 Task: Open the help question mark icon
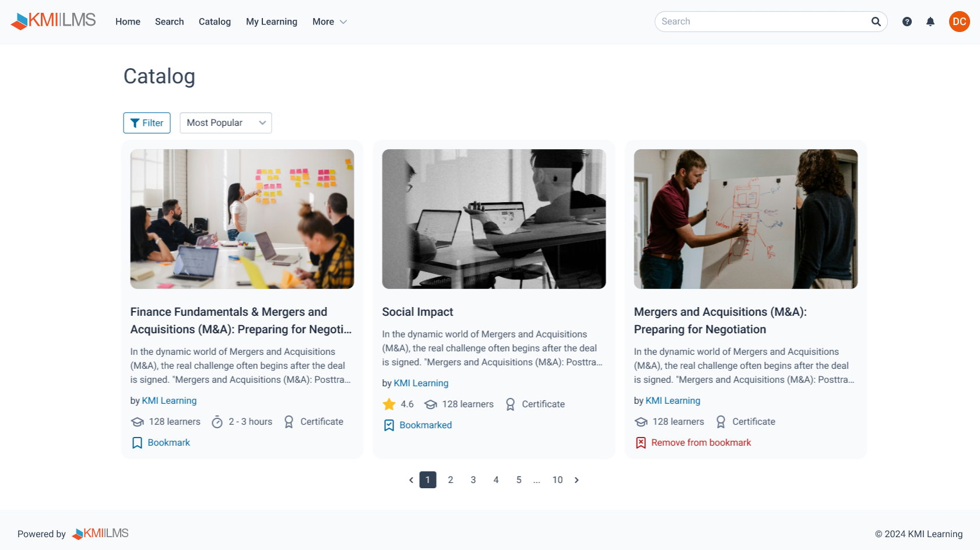907,22
